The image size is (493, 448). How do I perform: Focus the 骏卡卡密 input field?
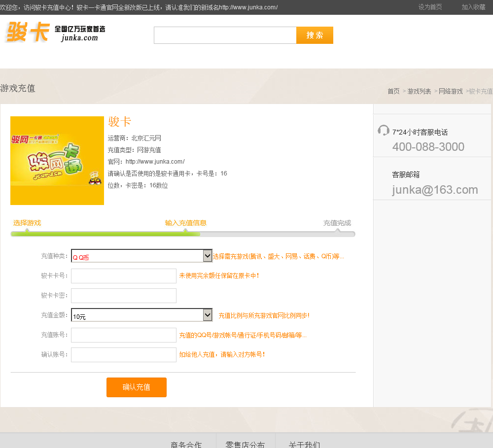[124, 296]
